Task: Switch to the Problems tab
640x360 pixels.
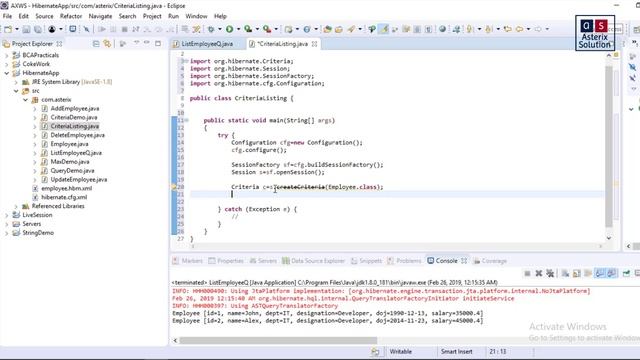Action: (404, 261)
